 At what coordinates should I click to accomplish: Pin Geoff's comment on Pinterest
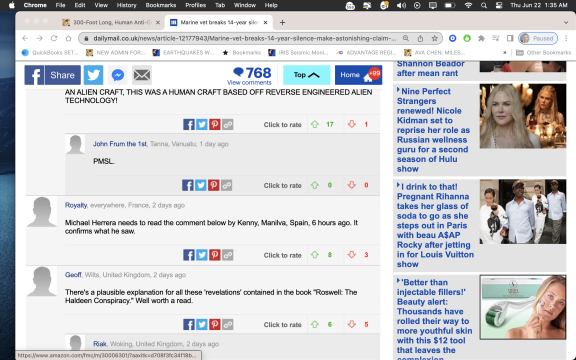[x=215, y=324]
